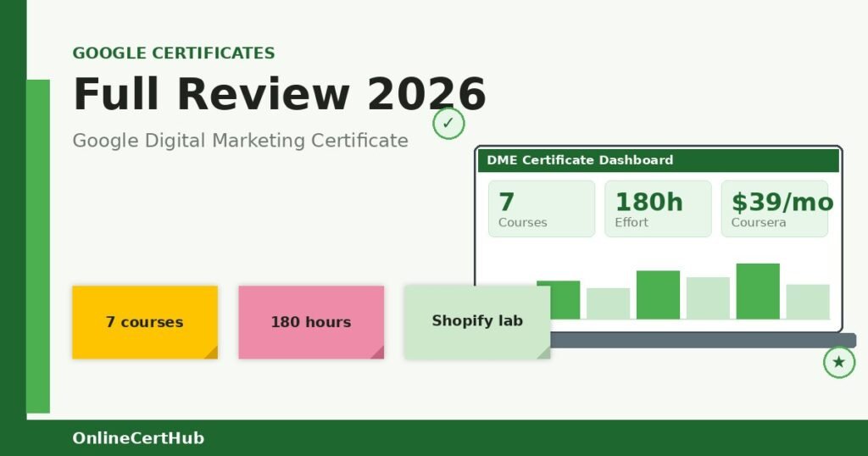The width and height of the screenshot is (868, 456).
Task: Click the "Full Review 2026" title
Action: point(280,94)
